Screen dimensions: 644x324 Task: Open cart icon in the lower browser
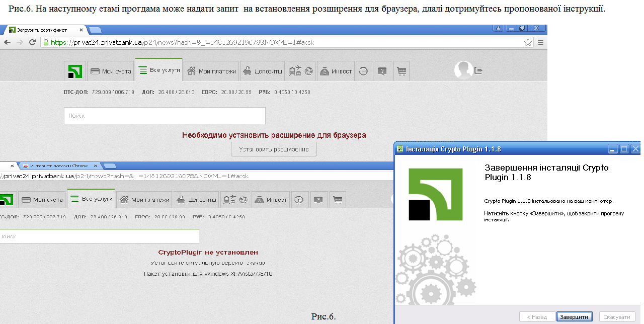click(337, 200)
